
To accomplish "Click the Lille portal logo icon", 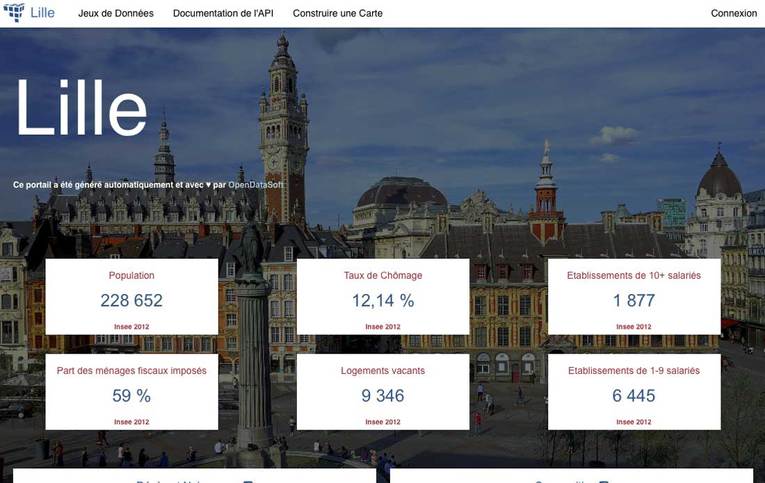I will coord(14,13).
